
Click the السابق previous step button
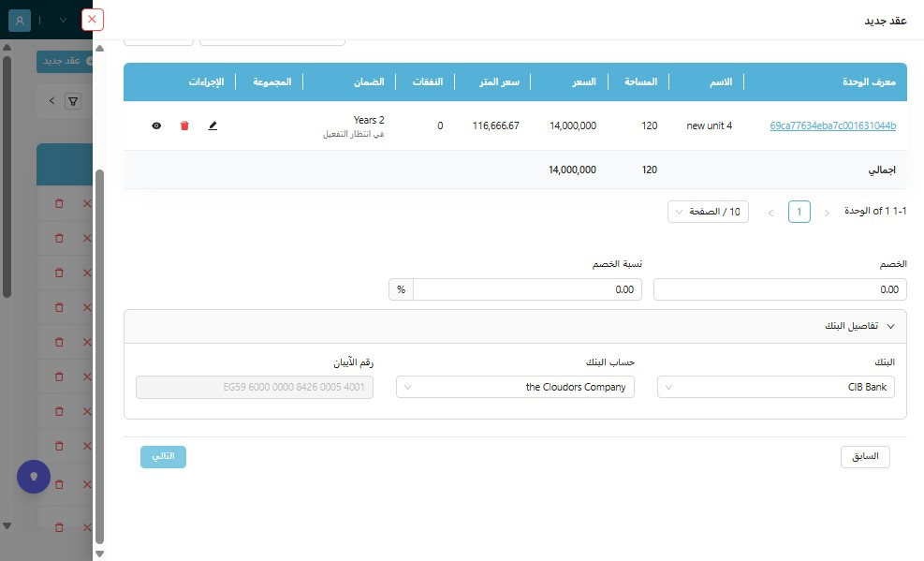tap(865, 457)
